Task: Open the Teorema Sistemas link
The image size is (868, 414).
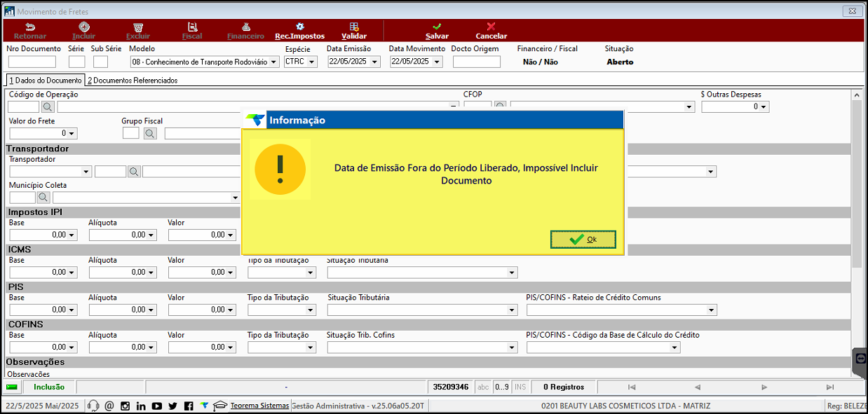Action: click(x=259, y=406)
